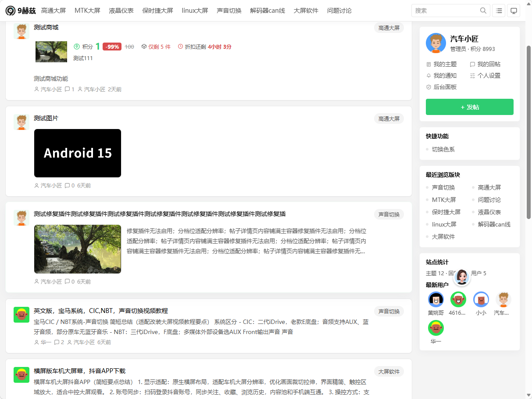
Task: Click 高通大屏 tag on 测试图片 post
Action: pyautogui.click(x=389, y=119)
